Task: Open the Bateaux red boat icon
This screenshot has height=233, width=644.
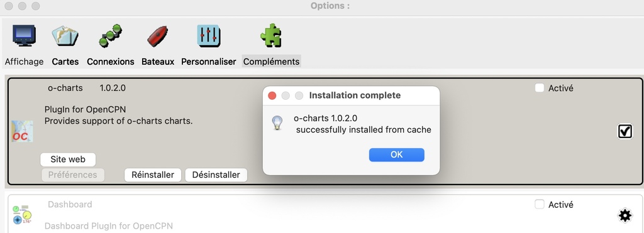Action: [x=157, y=36]
